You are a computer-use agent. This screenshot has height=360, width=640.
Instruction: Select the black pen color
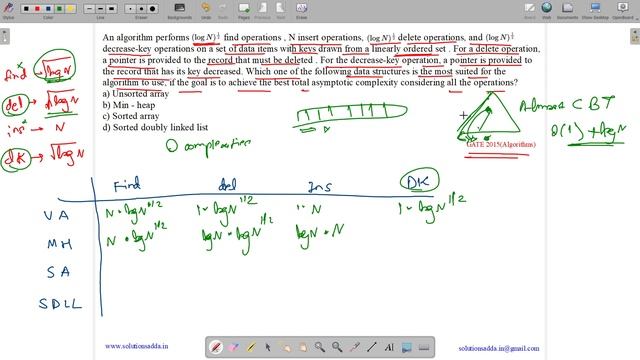pos(27,9)
